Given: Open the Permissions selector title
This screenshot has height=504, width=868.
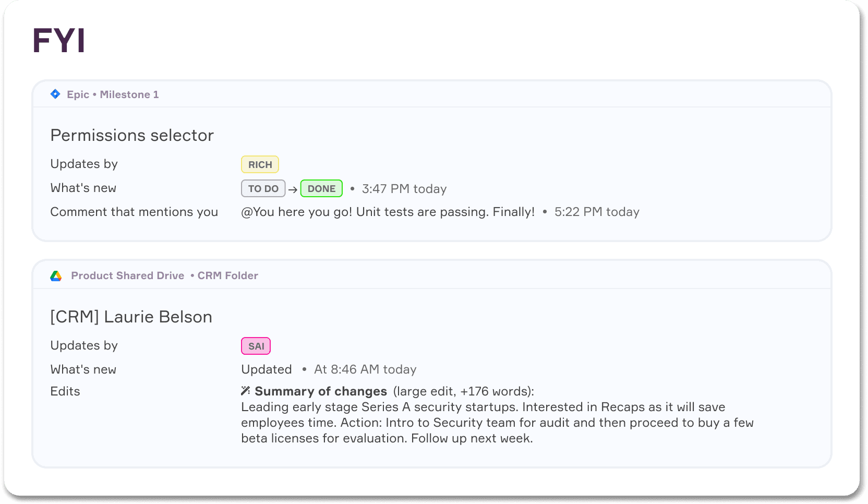Looking at the screenshot, I should (132, 135).
